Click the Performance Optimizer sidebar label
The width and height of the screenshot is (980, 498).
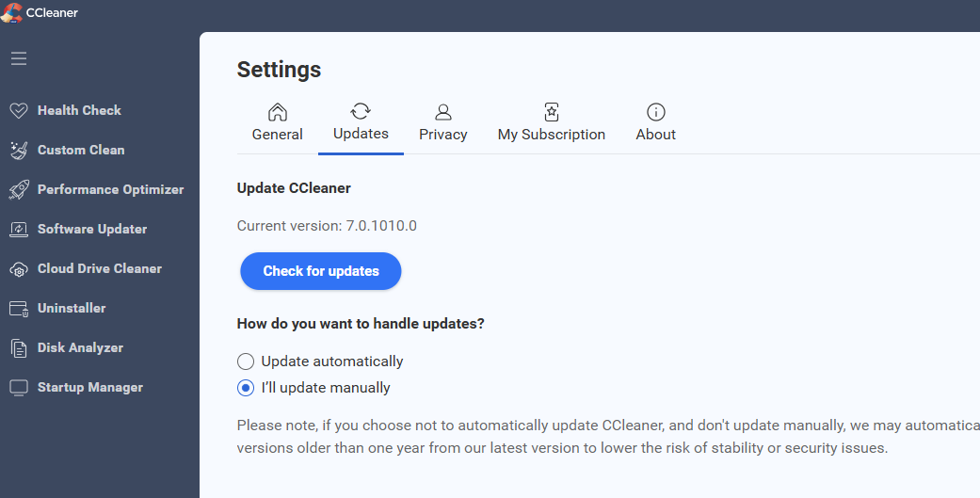pyautogui.click(x=110, y=189)
